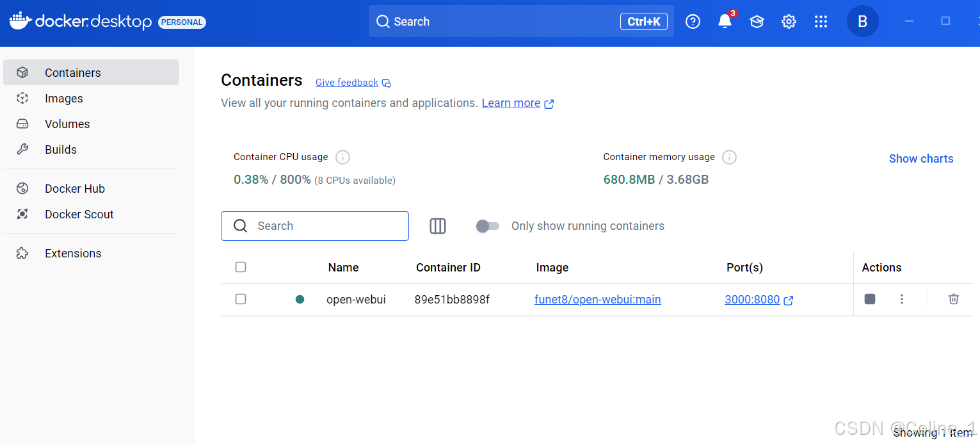Select Containers in the sidebar

click(x=91, y=72)
